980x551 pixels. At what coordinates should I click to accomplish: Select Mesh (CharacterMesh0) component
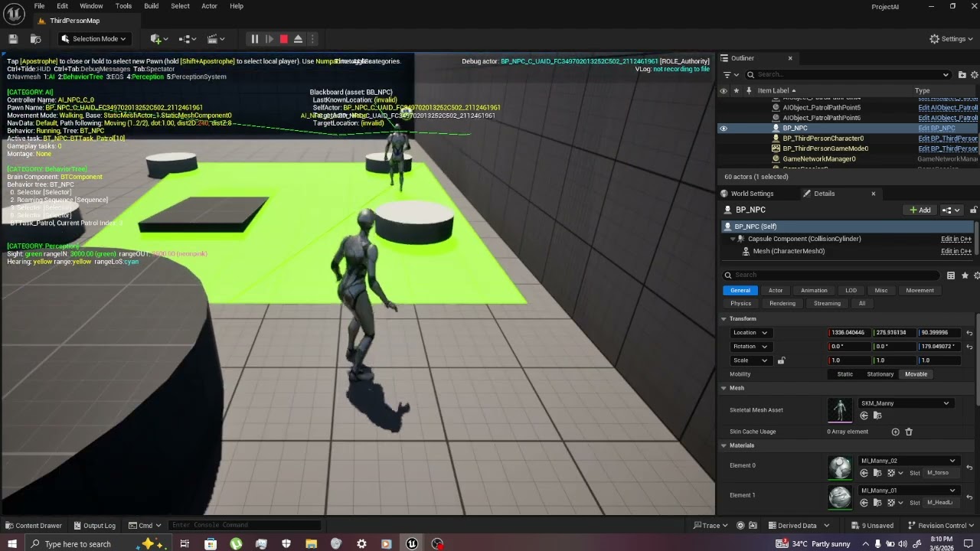[x=789, y=251]
